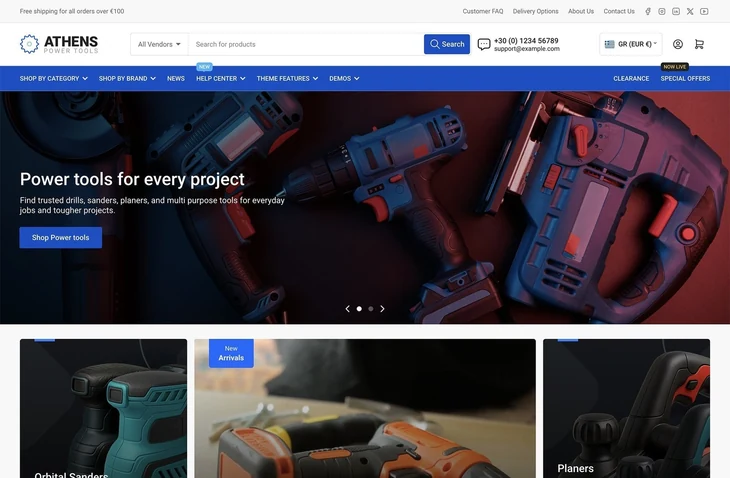Open the News menu item
The height and width of the screenshot is (478, 730).
pos(176,79)
